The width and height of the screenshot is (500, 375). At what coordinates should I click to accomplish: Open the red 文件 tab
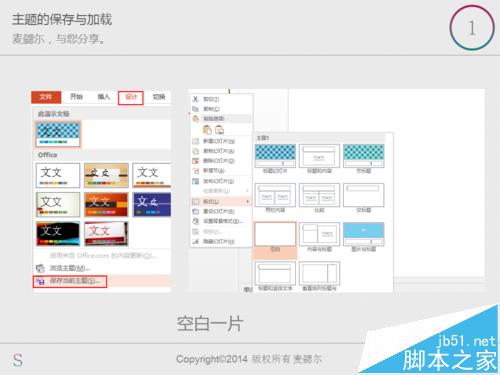click(46, 97)
